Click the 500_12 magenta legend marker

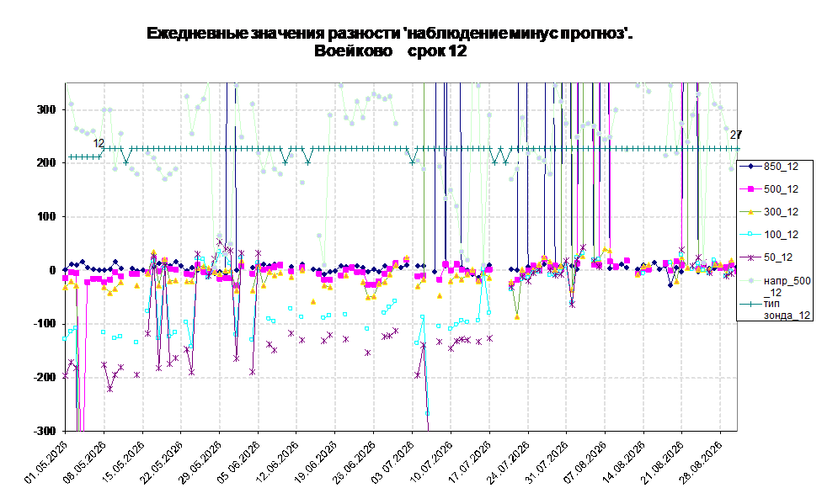[750, 189]
